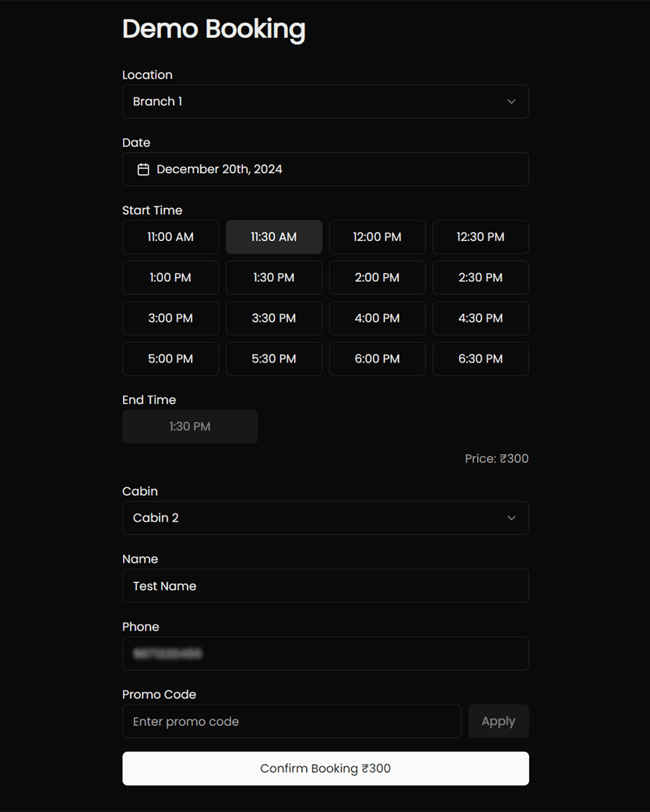
Task: Select the 11:00 AM start time
Action: point(170,237)
